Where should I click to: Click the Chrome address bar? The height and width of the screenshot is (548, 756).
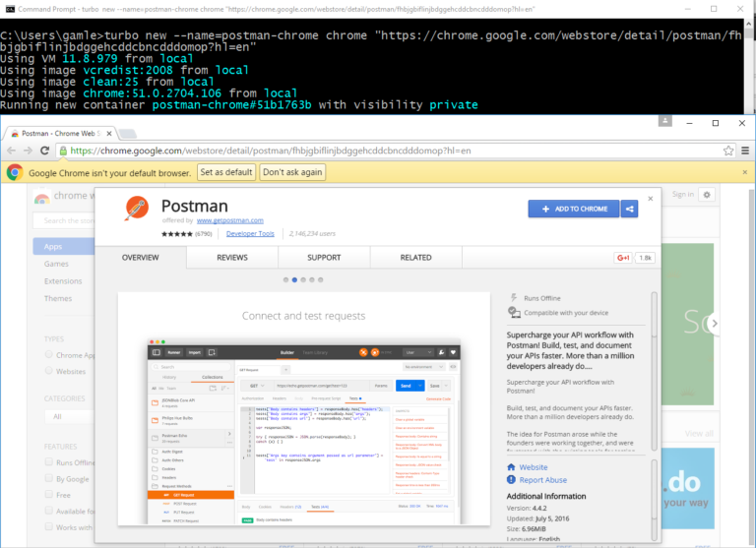coord(396,151)
